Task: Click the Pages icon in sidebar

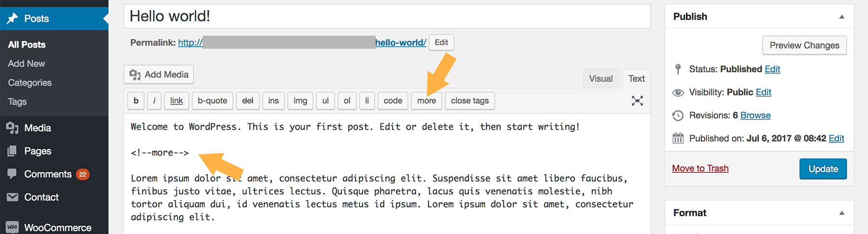Action: 13,151
